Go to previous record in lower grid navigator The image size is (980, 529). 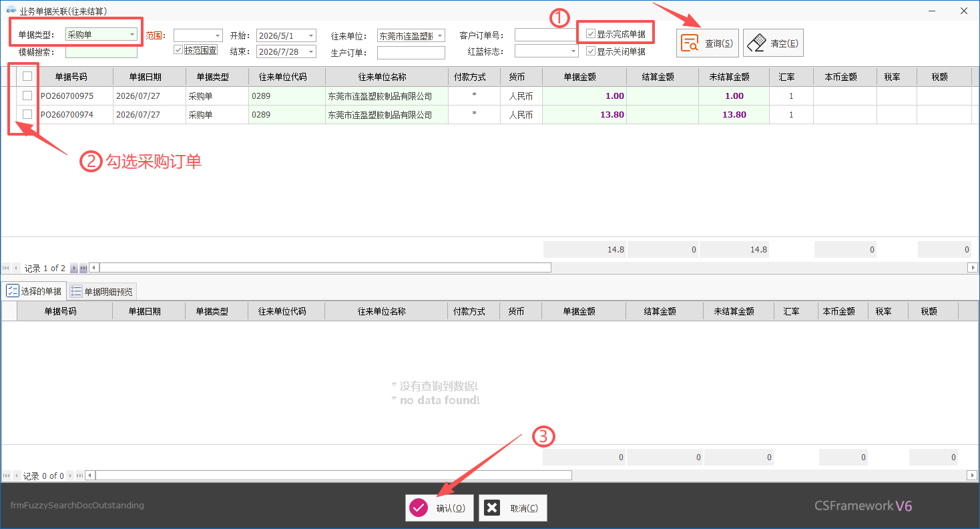(16, 476)
